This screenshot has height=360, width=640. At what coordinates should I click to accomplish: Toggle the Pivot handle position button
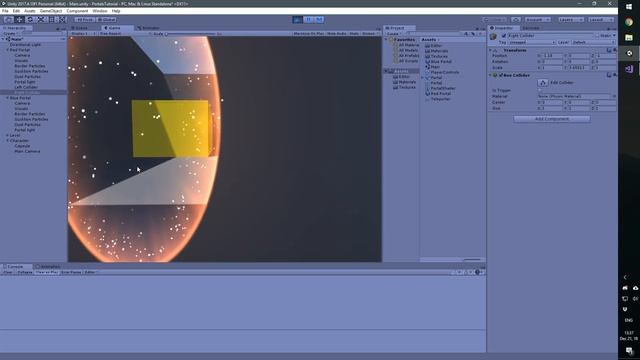[x=84, y=20]
